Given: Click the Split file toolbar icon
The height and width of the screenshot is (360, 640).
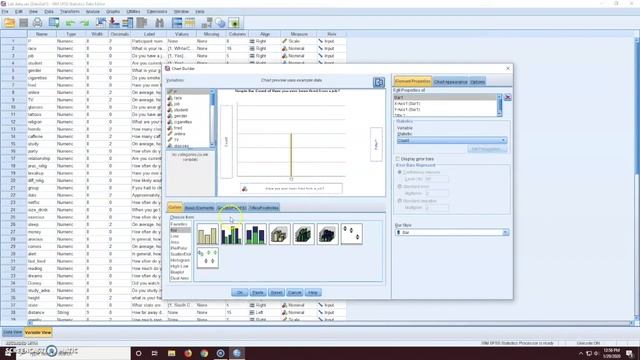Looking at the screenshot, I should click(177, 23).
